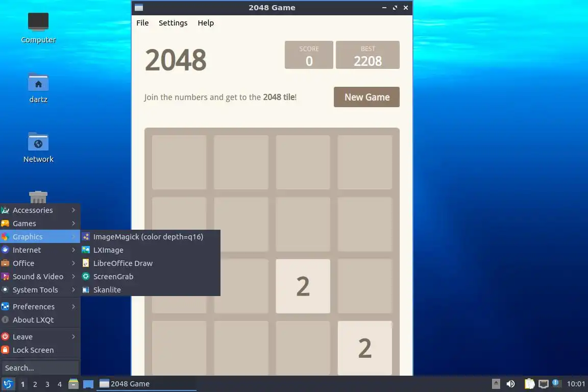Click the Office arrow chevron
The height and width of the screenshot is (392, 588).
[73, 263]
